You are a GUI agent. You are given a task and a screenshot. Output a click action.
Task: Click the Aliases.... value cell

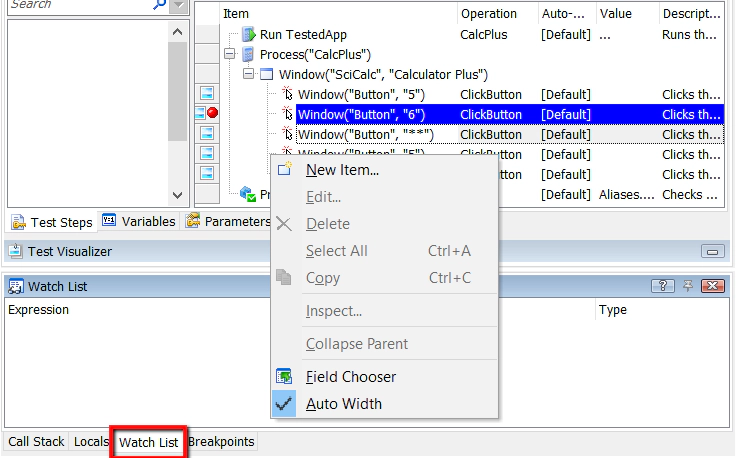tap(627, 195)
